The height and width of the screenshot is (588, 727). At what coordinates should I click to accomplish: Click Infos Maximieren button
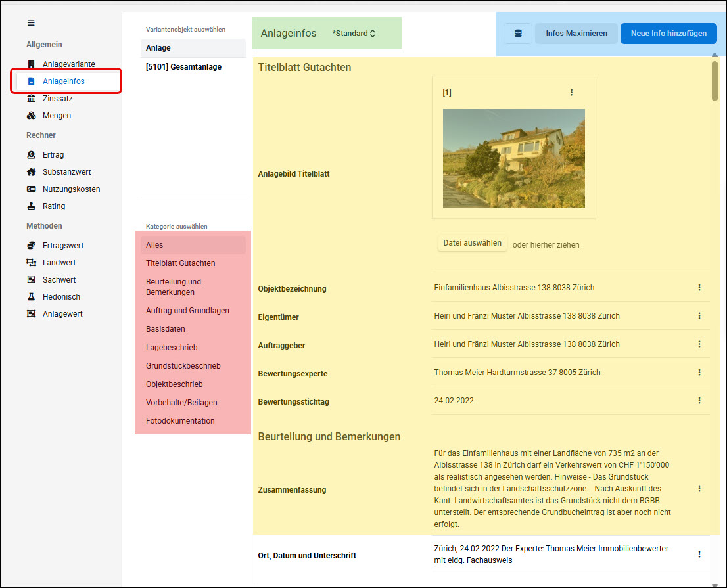[x=576, y=34]
